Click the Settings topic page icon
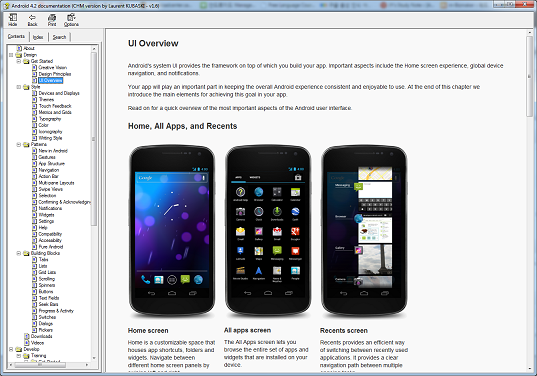Viewport: 537px width, 376px height. coord(34,221)
